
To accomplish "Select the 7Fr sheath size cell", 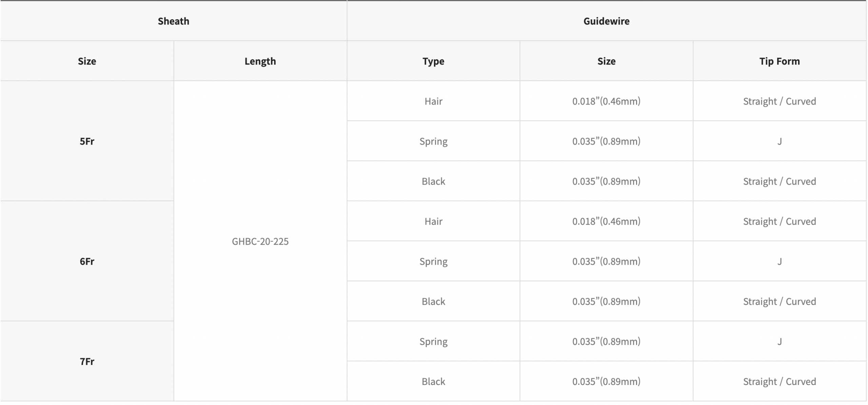I will (87, 361).
